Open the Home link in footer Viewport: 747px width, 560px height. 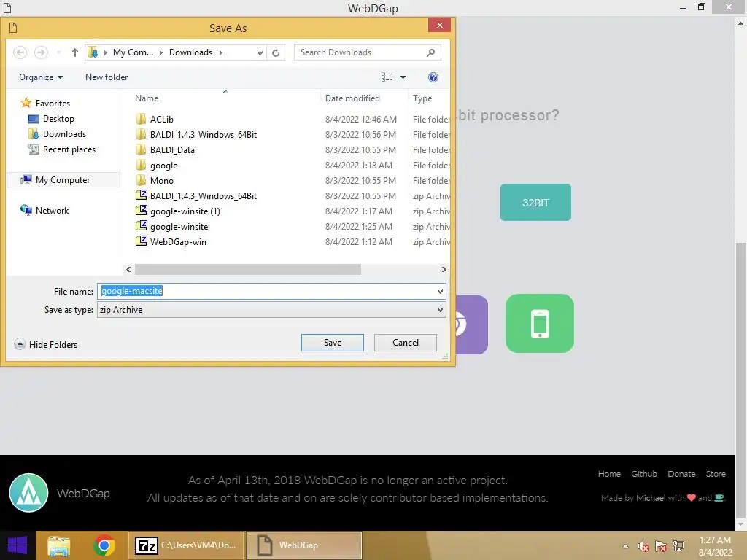pyautogui.click(x=609, y=474)
